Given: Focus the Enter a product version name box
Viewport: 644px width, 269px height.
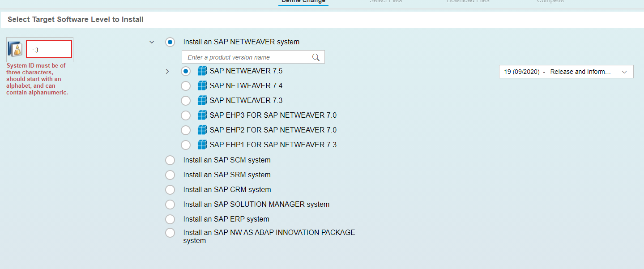Looking at the screenshot, I should click(x=246, y=57).
